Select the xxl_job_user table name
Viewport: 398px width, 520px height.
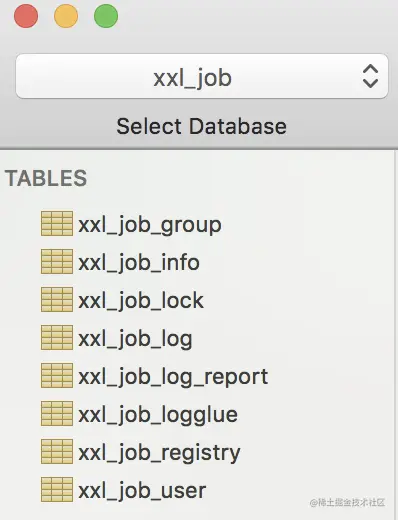142,491
